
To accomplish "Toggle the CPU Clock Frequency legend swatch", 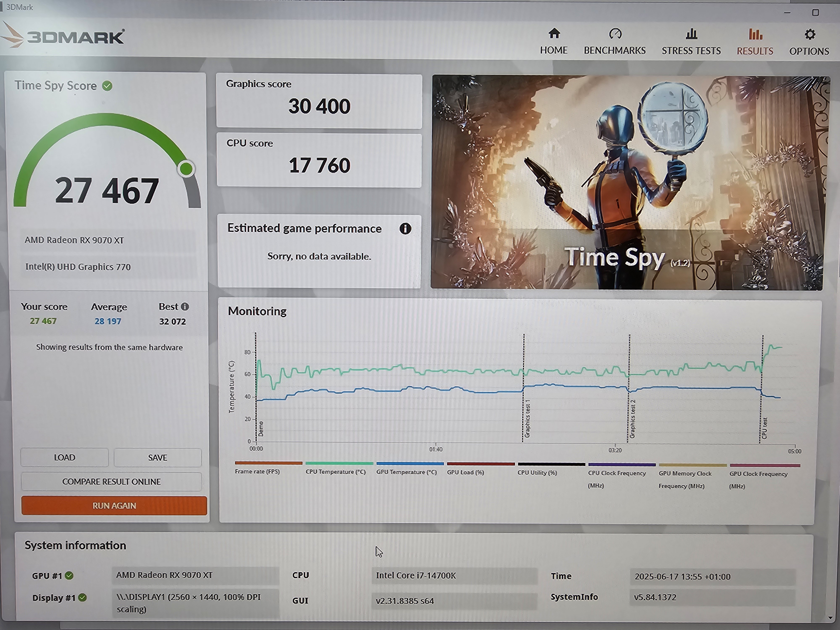I will coord(622,465).
